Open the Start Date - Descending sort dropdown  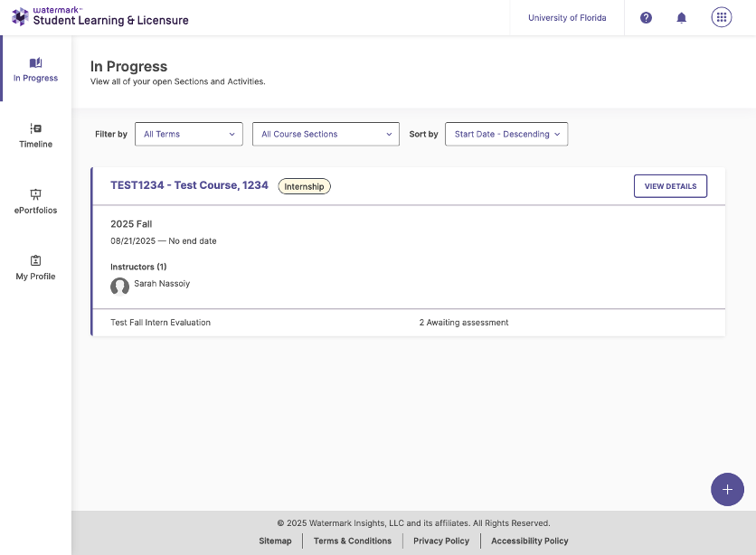pos(506,134)
